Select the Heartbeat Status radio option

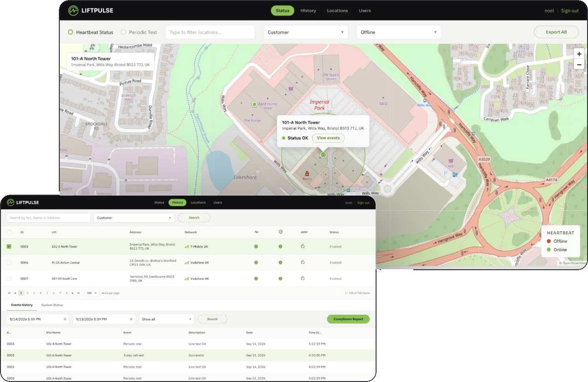point(70,32)
